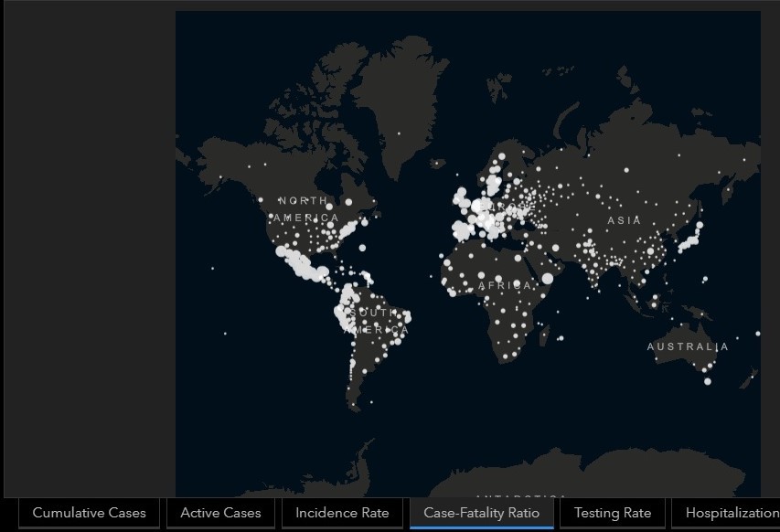Click the Falkland Islands dot near South America's tip
Viewport: 780px width, 532px height.
pyautogui.click(x=371, y=402)
